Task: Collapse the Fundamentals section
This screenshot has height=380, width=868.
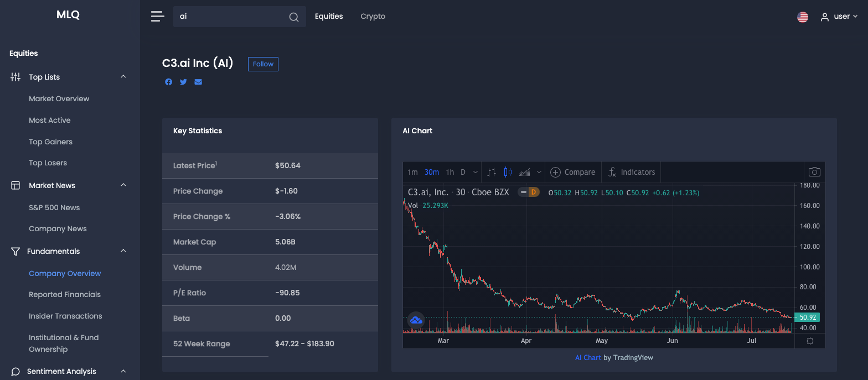Action: coord(123,251)
